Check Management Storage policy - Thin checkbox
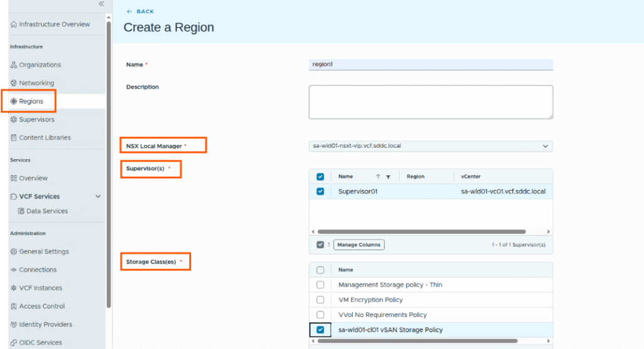644x349 pixels. tap(320, 285)
